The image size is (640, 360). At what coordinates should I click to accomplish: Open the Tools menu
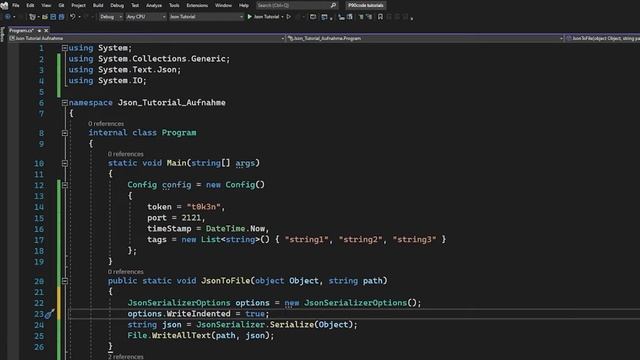coord(174,5)
